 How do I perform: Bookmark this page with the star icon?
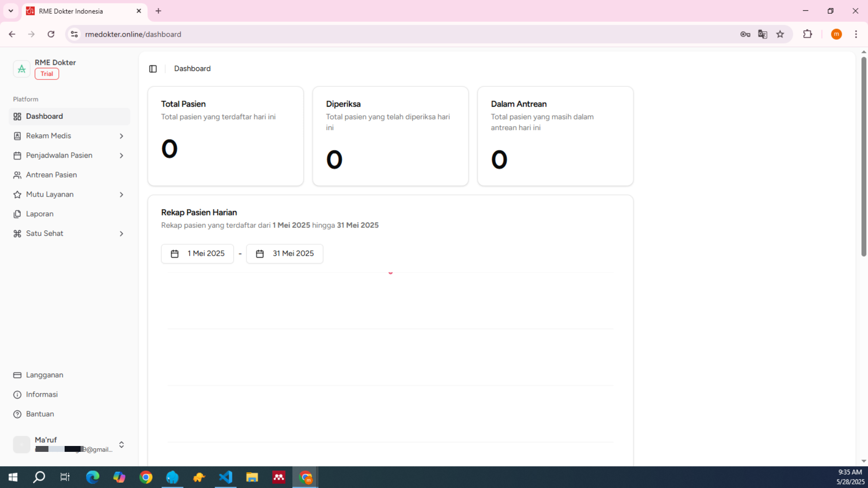coord(780,34)
